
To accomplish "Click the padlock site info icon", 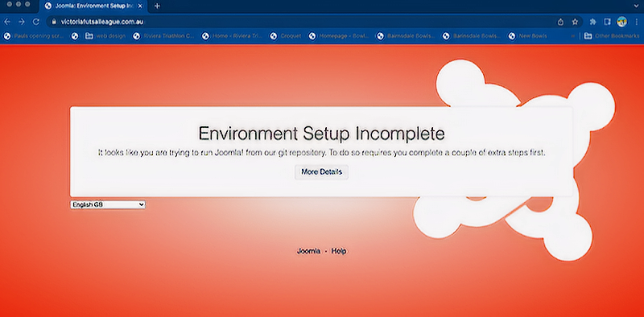I will pos(53,22).
